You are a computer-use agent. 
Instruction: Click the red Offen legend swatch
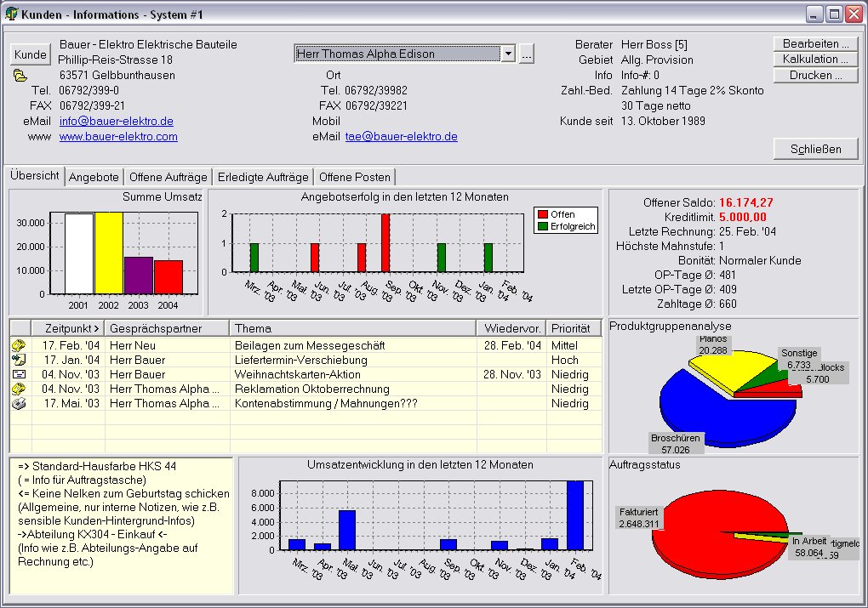pyautogui.click(x=542, y=214)
